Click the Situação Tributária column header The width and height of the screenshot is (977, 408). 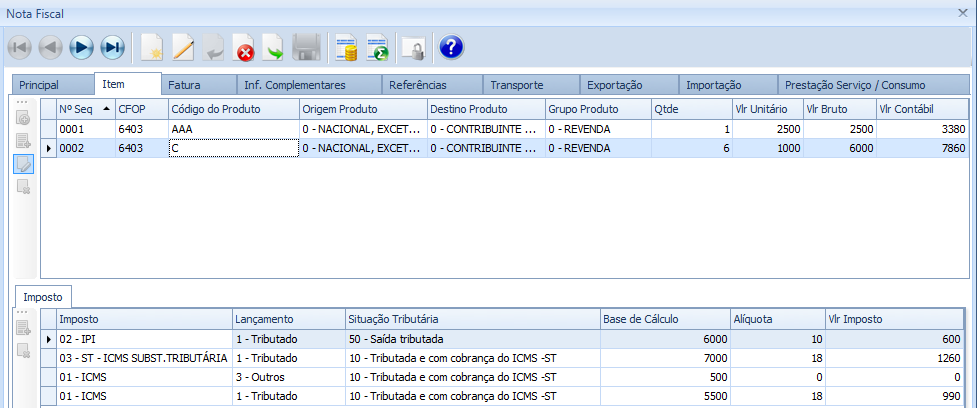[470, 319]
